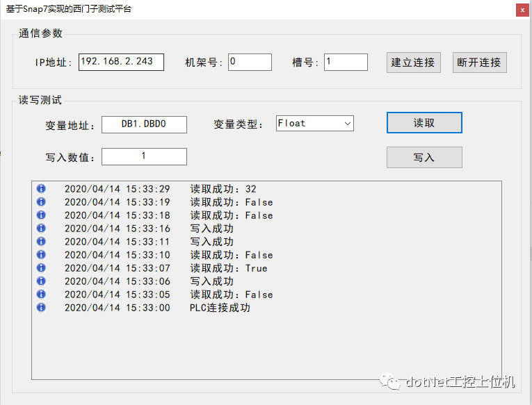532x405 pixels.
Task: Focus the 机架号 input field
Action: tap(250, 62)
